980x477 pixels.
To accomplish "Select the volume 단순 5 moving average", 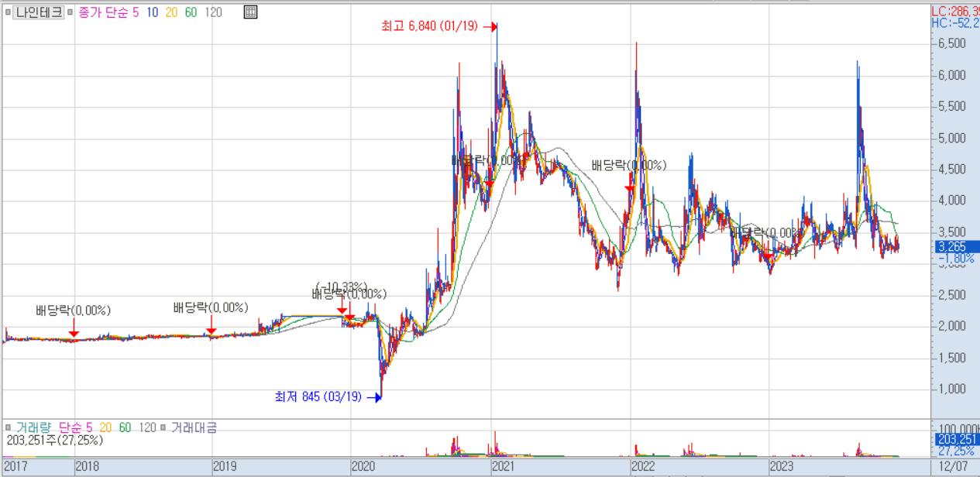I will click(74, 427).
